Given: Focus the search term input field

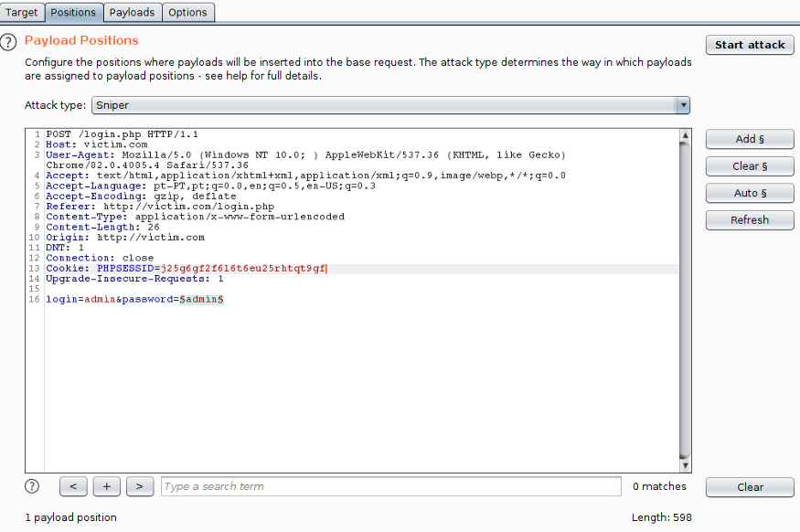Looking at the screenshot, I should coord(391,486).
